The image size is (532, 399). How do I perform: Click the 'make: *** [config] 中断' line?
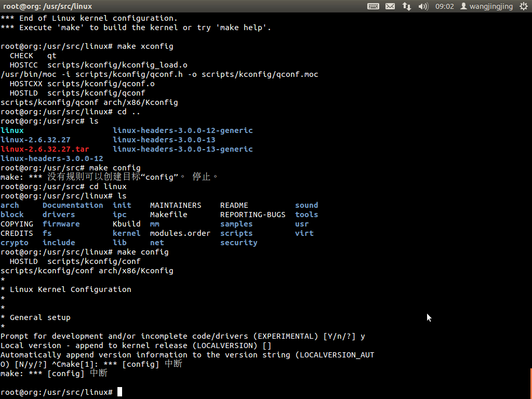54,374
